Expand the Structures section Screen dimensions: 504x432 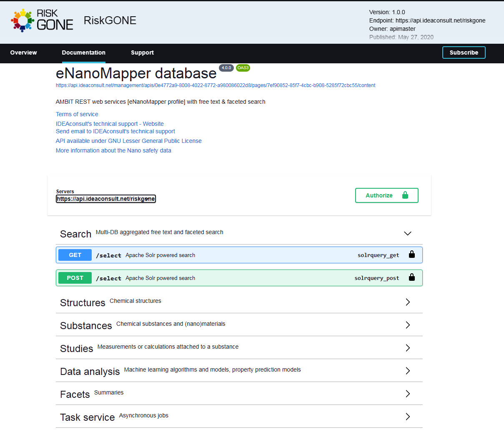[407, 302]
